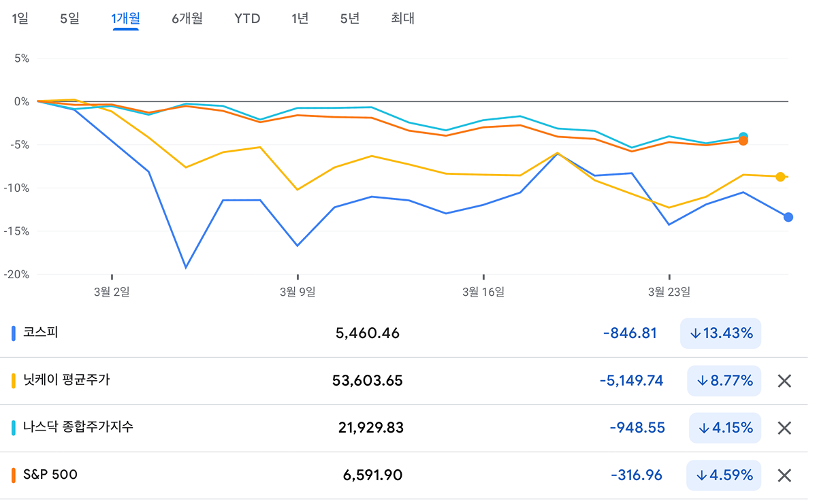Open the 최대 time range
The width and height of the screenshot is (817, 504).
point(402,18)
